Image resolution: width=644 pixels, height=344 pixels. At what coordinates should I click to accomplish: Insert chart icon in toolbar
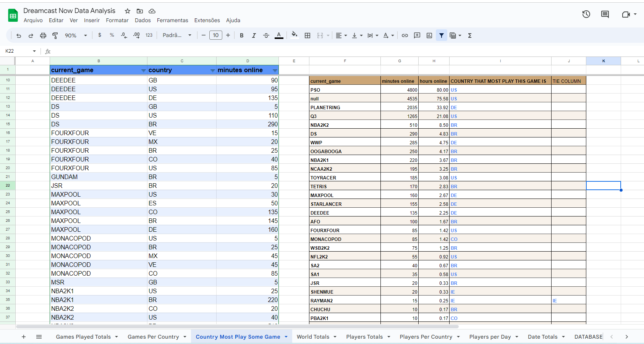click(x=429, y=36)
